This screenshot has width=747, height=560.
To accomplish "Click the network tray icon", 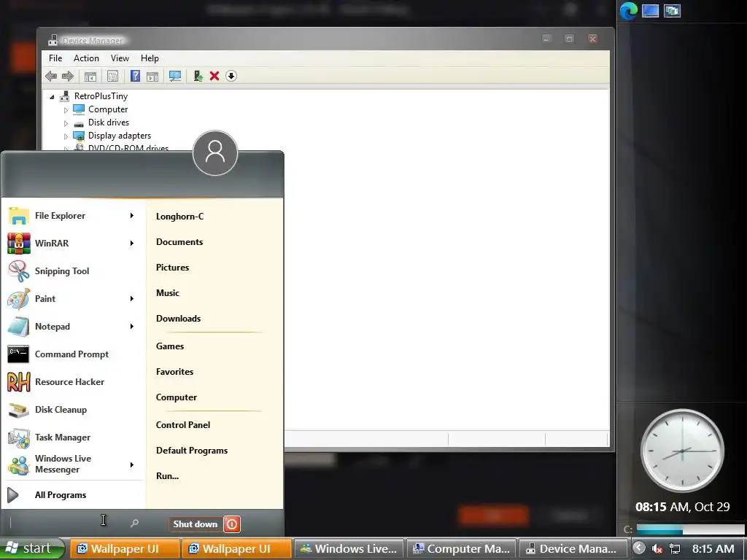I will [675, 548].
